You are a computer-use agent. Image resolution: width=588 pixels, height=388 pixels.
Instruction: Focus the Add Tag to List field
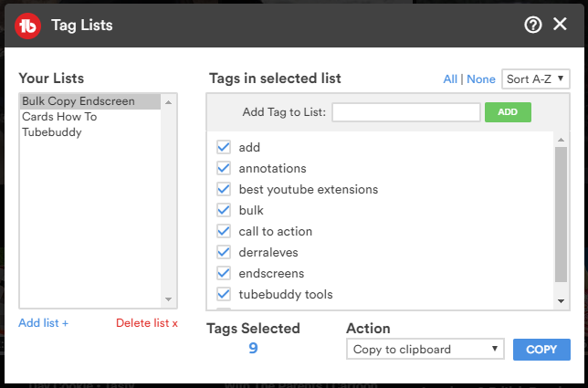(x=405, y=112)
